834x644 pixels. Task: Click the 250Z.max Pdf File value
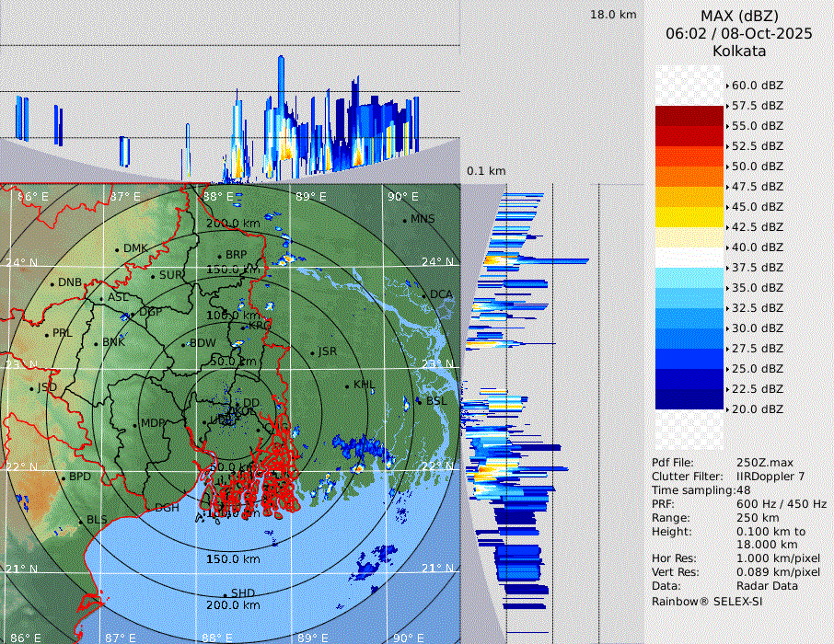[x=765, y=463]
